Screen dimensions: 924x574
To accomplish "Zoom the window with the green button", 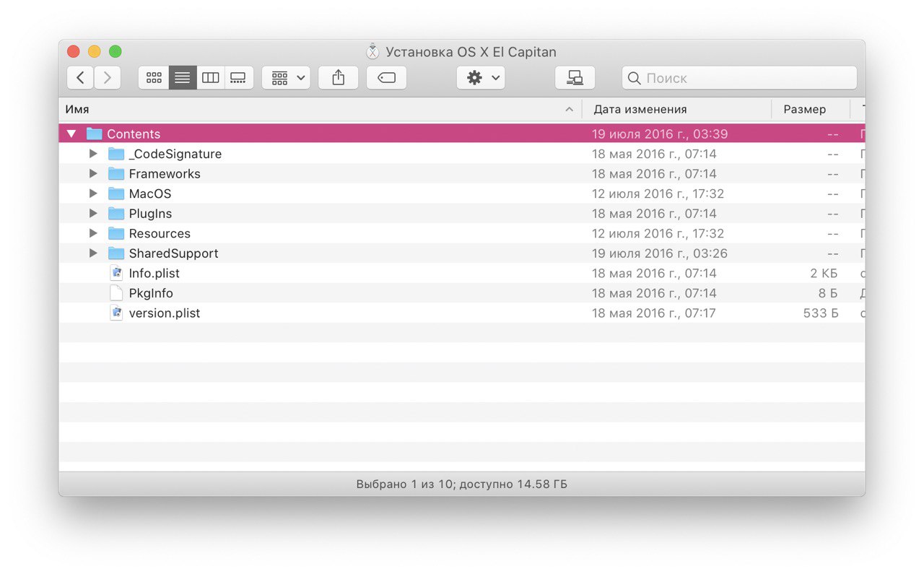I will [x=115, y=51].
